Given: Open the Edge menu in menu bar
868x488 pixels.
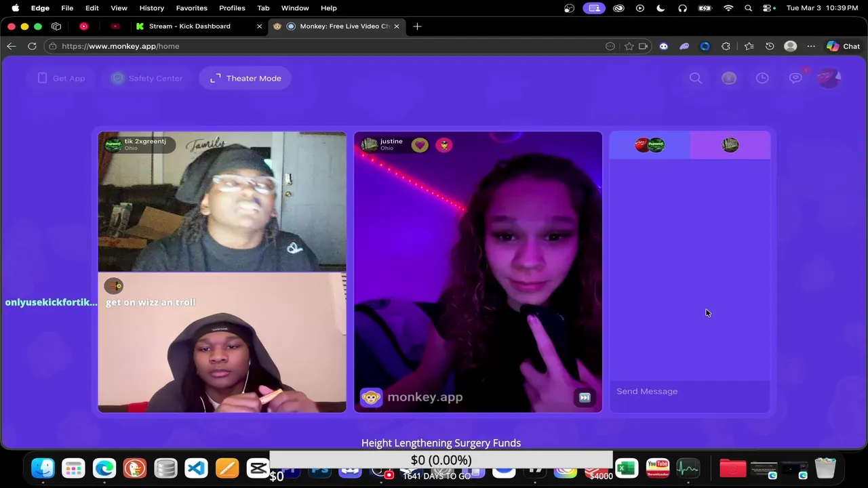Looking at the screenshot, I should tap(40, 8).
